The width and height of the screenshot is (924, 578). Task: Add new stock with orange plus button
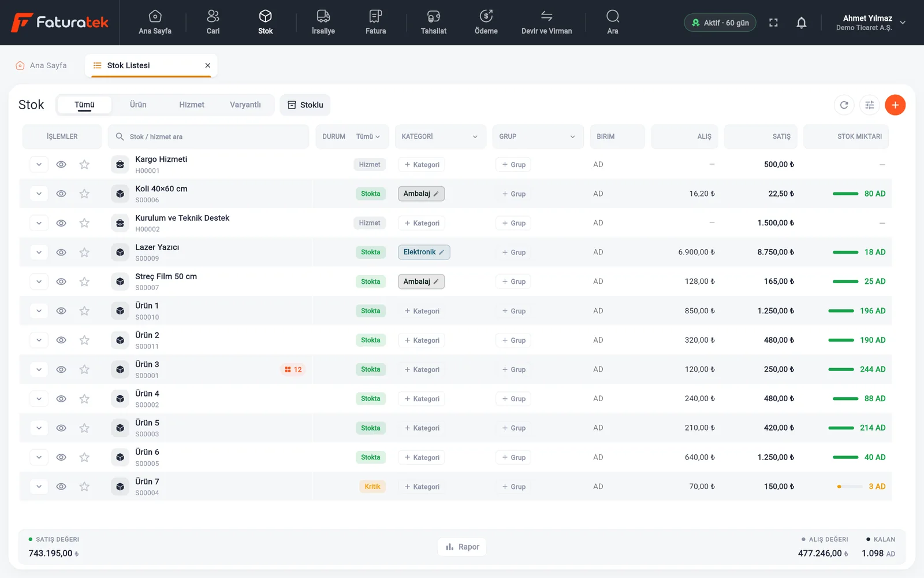tap(895, 105)
